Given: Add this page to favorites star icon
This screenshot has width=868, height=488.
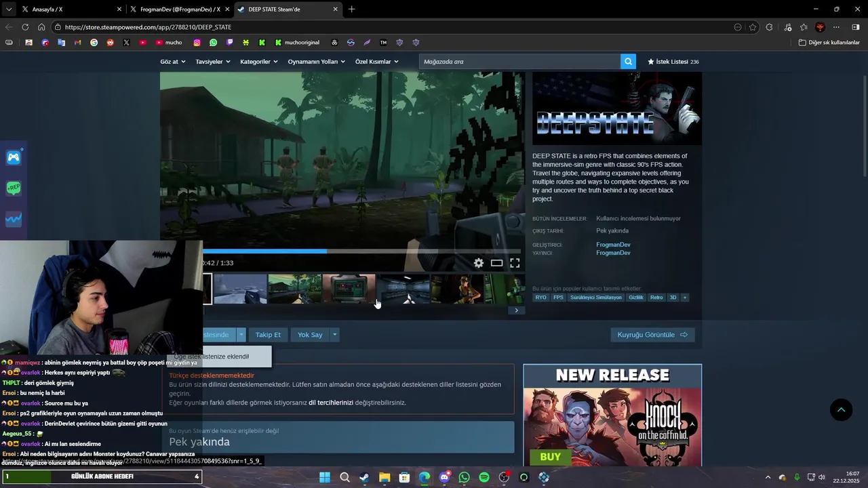Looking at the screenshot, I should pos(753,27).
